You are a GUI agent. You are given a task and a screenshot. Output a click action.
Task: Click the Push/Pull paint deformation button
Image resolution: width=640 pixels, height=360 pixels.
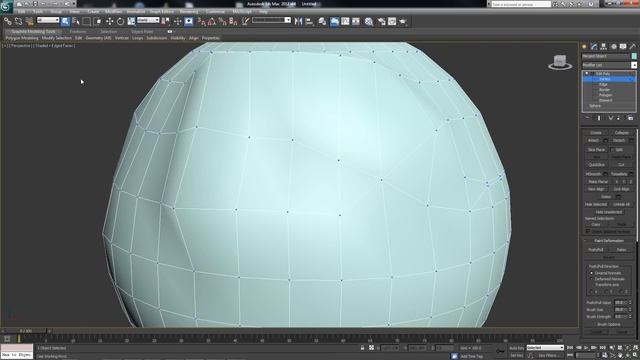tap(596, 249)
